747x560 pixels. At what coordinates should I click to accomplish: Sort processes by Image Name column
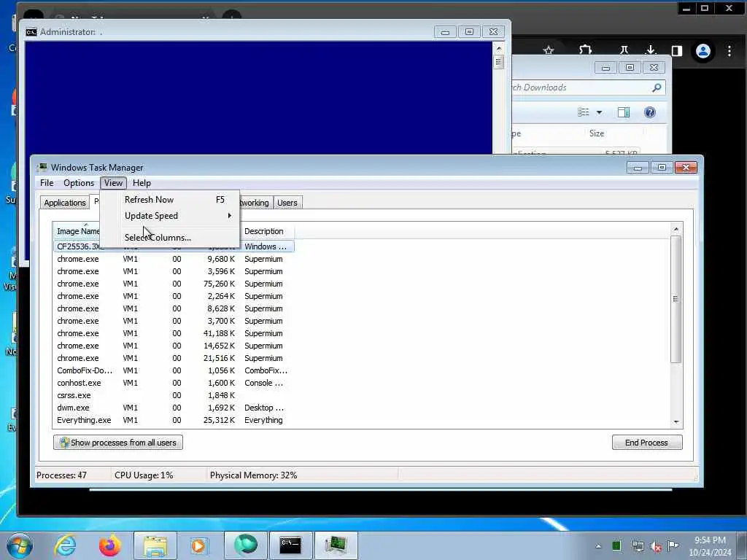coord(77,231)
